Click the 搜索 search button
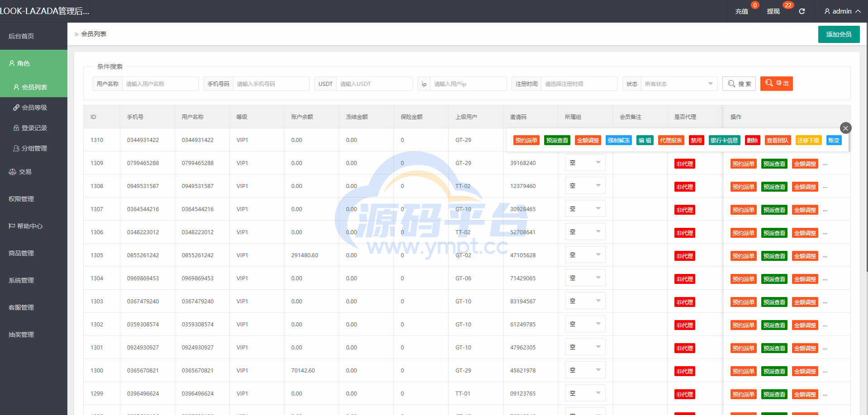 (x=739, y=84)
